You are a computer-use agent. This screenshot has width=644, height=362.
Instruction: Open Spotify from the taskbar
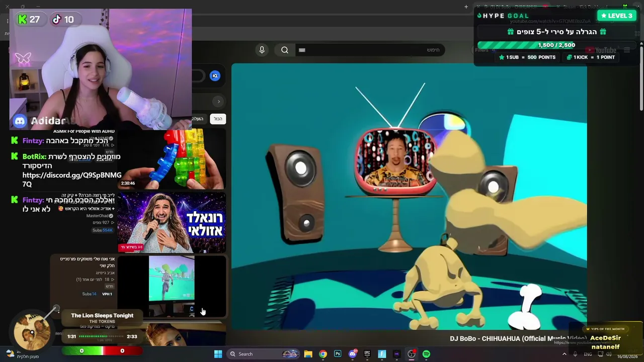coord(426,354)
